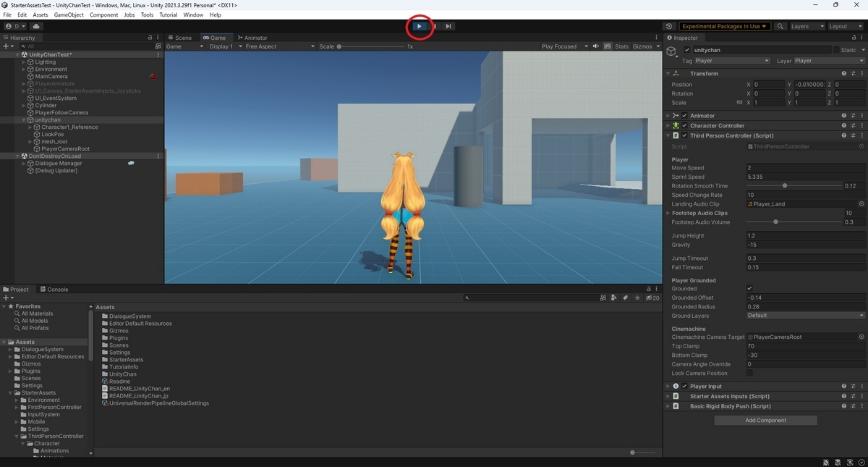Toggle the Game view shortcuts keyboard icon

[x=606, y=46]
